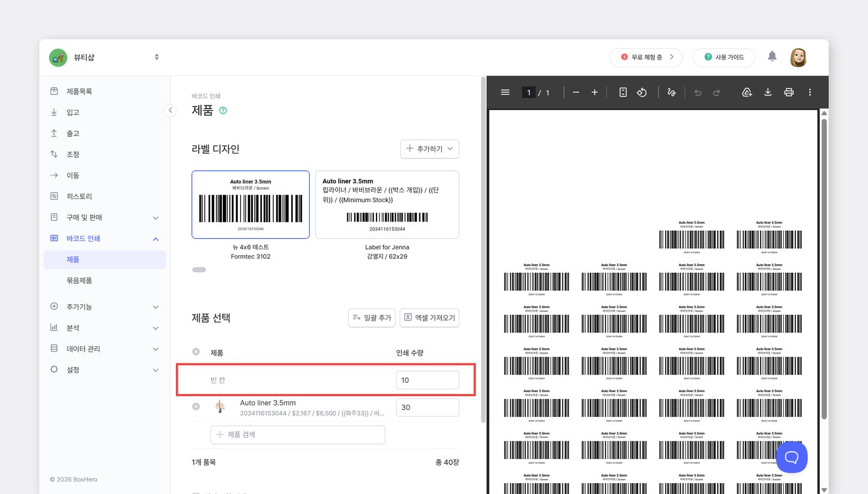
Task: Open help tooltip next to 제품 title
Action: tap(223, 111)
